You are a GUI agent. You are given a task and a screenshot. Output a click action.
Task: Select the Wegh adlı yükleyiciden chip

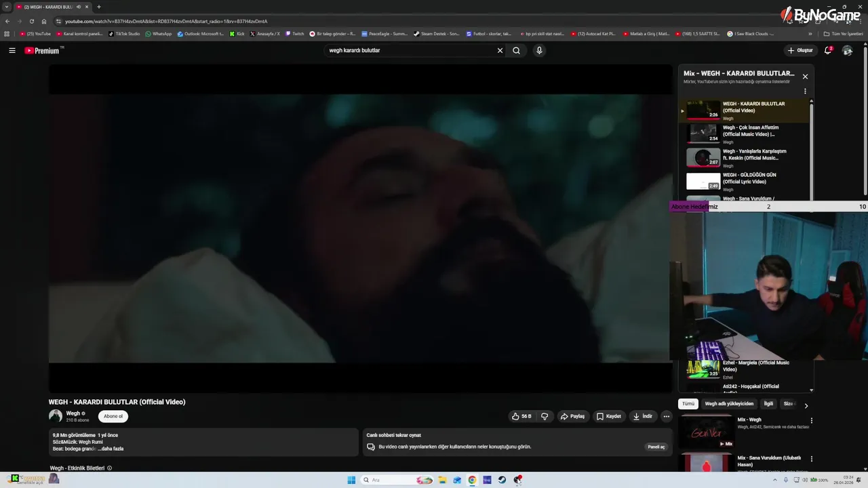[729, 404]
